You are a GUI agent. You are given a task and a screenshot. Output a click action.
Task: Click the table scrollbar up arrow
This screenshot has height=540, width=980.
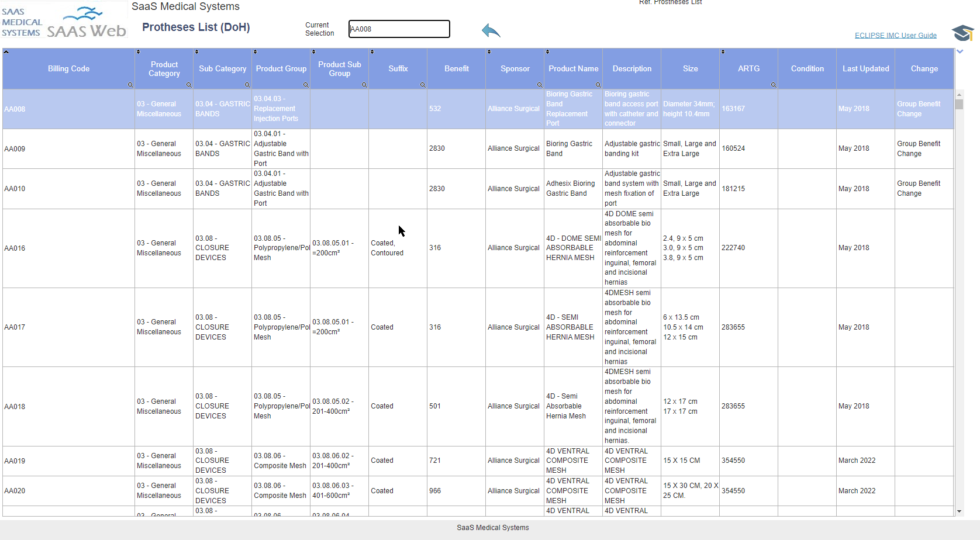coord(959,95)
